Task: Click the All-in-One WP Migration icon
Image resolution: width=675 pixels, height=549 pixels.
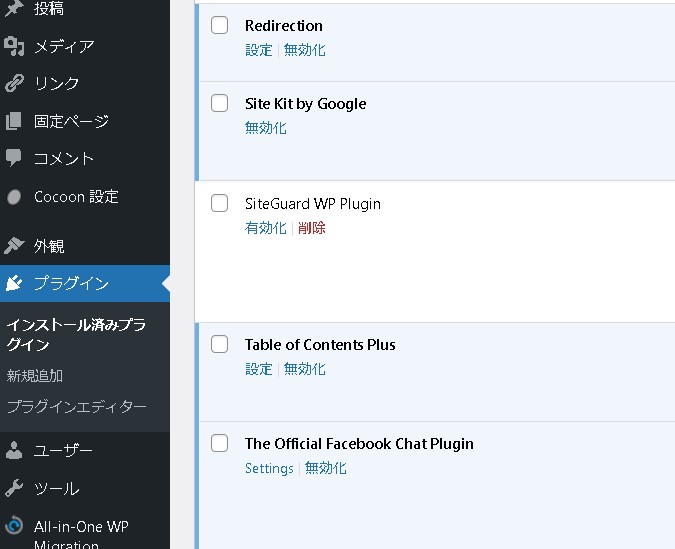Action: click(x=14, y=527)
